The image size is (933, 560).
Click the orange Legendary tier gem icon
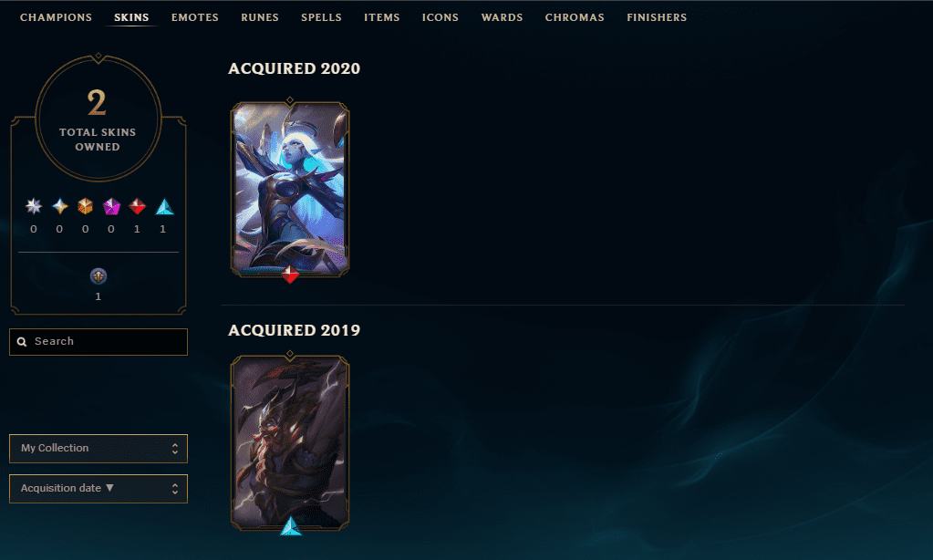(85, 206)
